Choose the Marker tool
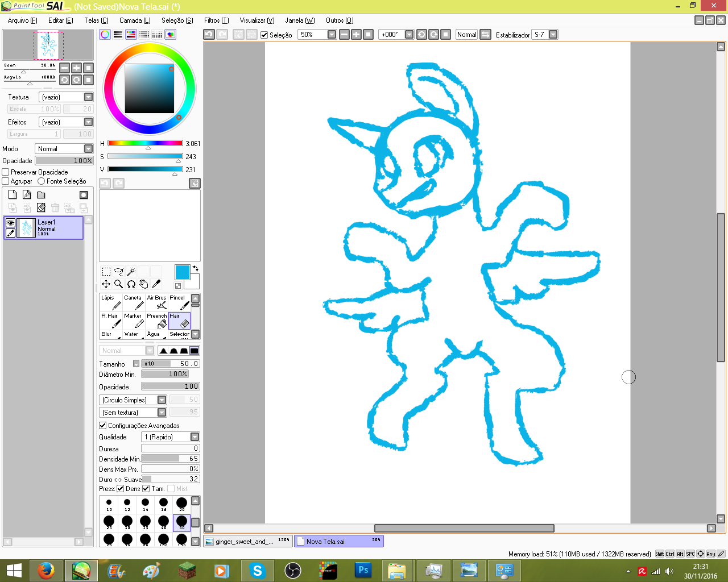Viewport: 728px width, 582px height. (134, 321)
